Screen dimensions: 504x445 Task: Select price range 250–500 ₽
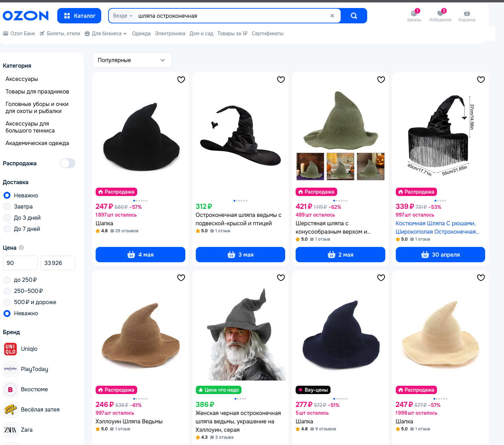tap(7, 291)
